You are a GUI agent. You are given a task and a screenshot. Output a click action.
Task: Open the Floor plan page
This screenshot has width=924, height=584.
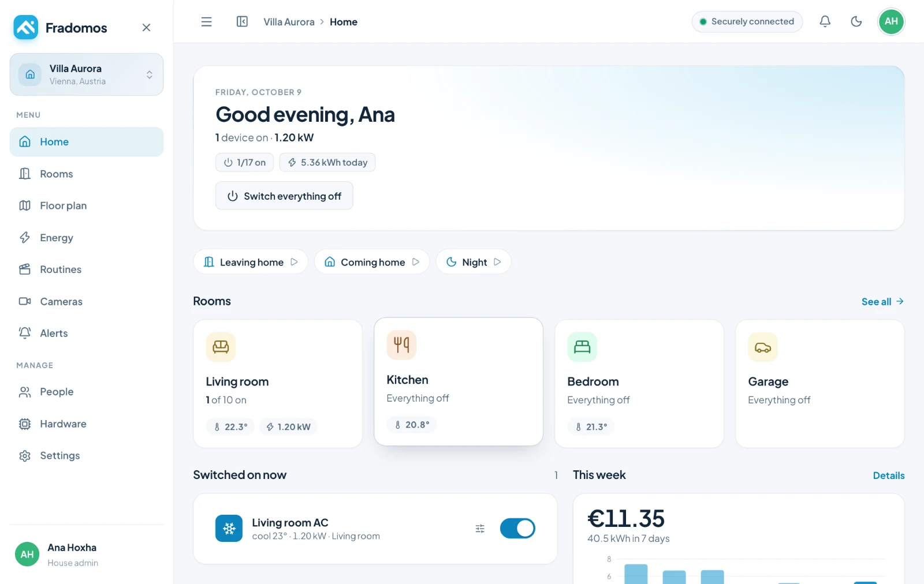[87, 205]
